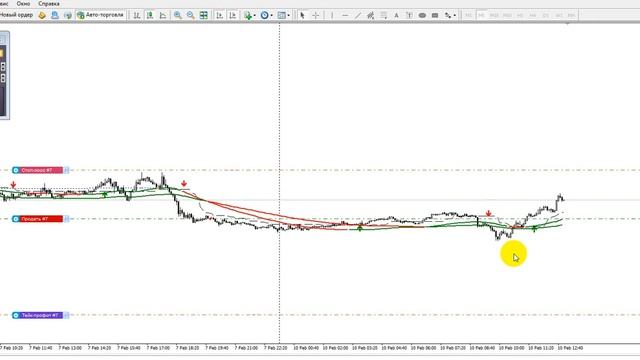The width and height of the screenshot is (640, 360).
Task: Switch timeframe to M30
Action: tap(507, 15)
